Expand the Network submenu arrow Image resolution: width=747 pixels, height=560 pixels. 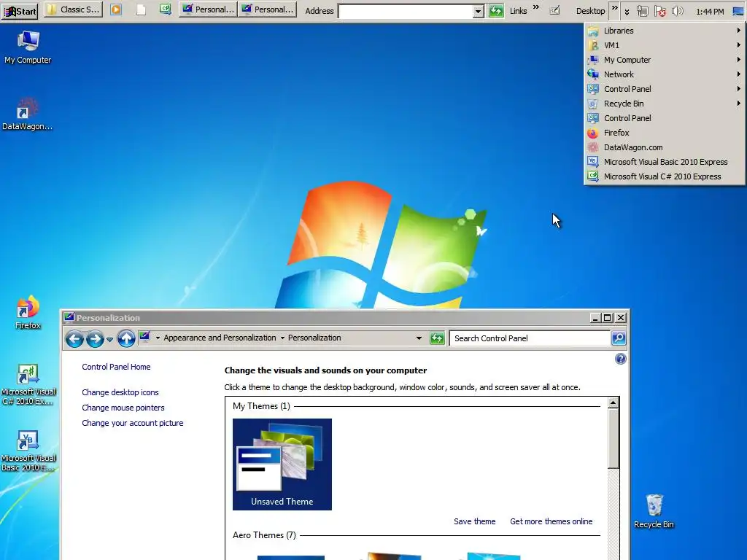click(738, 74)
